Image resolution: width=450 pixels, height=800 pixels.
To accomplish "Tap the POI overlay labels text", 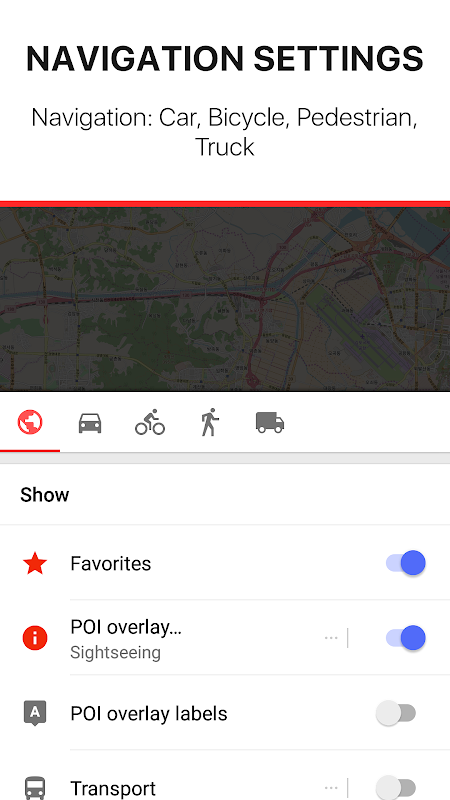I will coord(149,713).
